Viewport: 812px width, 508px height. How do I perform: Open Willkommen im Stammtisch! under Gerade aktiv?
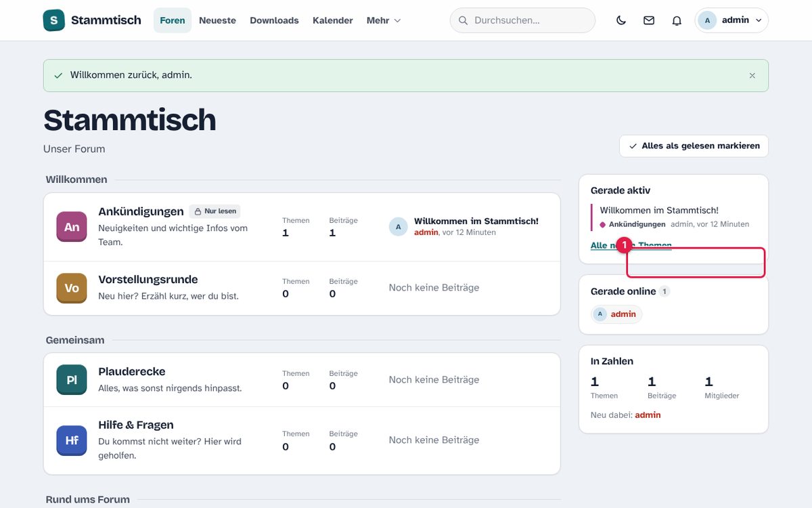coord(659,211)
